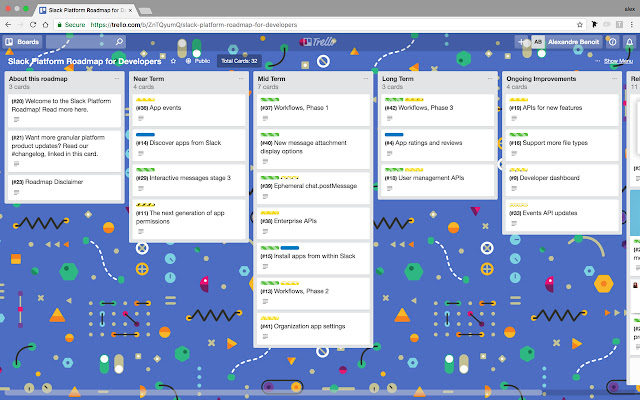The image size is (640, 400).
Task: Focus the browser address bar URL
Action: (194, 24)
